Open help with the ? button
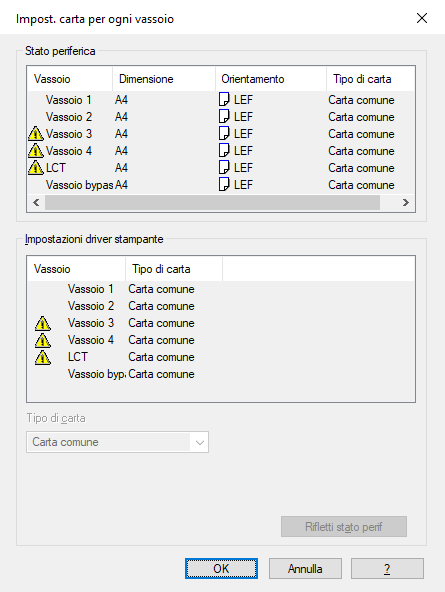Image resolution: width=445 pixels, height=592 pixels. pyautogui.click(x=387, y=569)
